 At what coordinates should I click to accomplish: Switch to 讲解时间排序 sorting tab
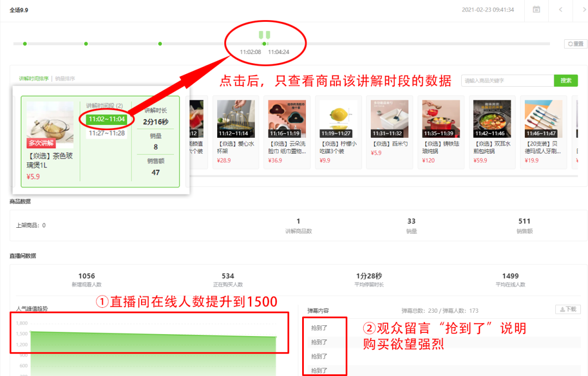click(x=34, y=78)
